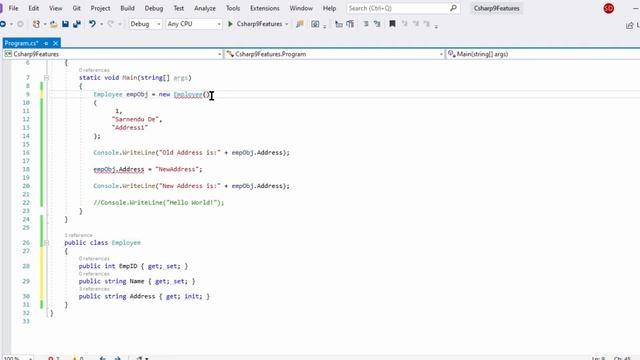
Task: Undo the last edit with Undo icon
Action: pyautogui.click(x=92, y=24)
